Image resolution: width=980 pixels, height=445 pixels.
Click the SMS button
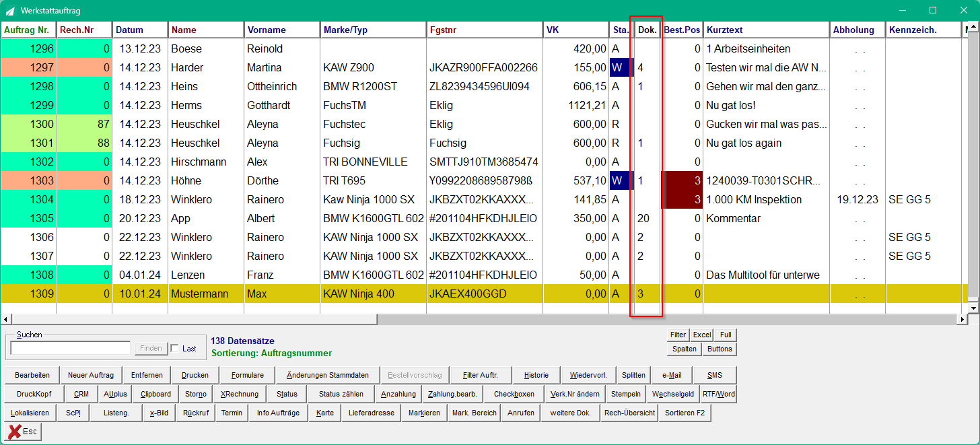[x=715, y=375]
